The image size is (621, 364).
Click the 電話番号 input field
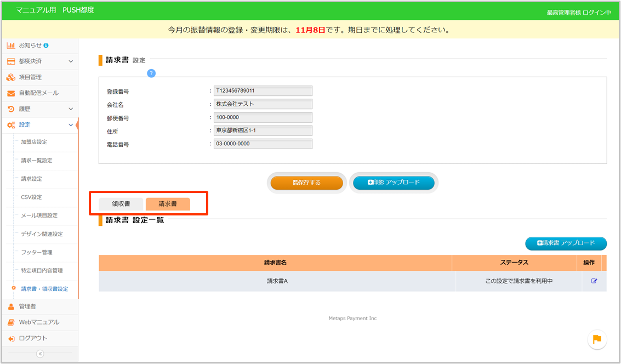(x=263, y=144)
